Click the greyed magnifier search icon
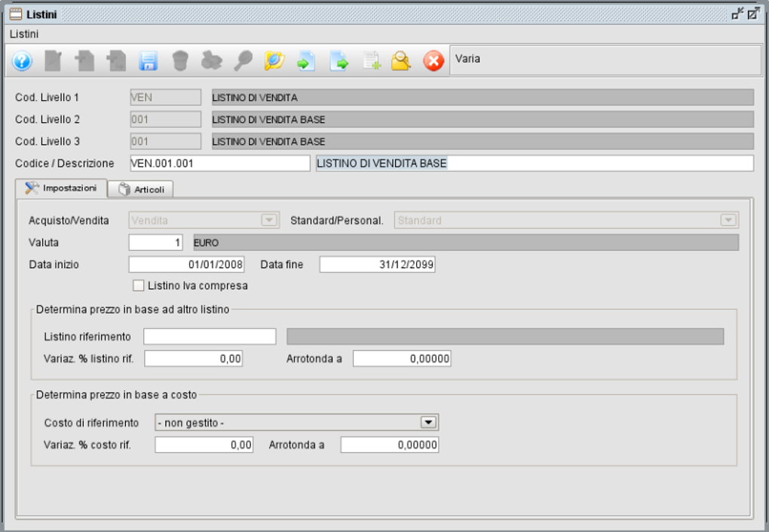769x532 pixels. [244, 61]
